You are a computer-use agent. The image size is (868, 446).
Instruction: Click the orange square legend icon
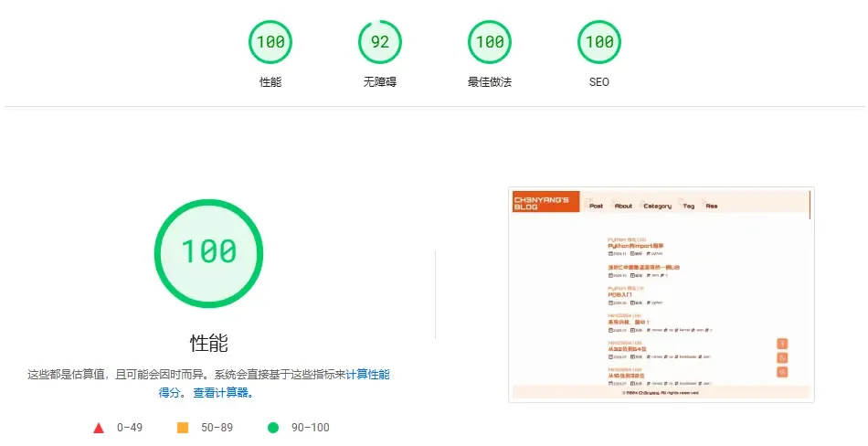point(183,428)
